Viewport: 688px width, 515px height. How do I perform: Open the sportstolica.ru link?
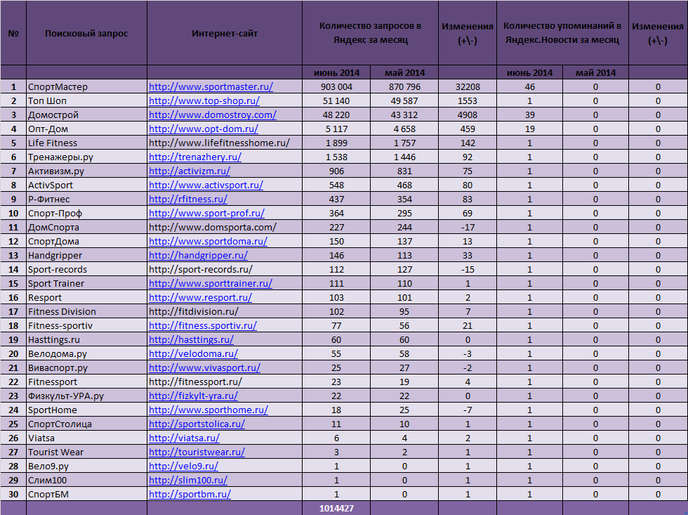click(197, 424)
